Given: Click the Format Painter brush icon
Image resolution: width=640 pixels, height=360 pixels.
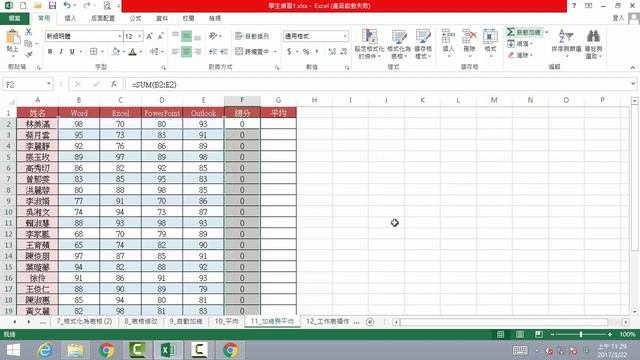Looking at the screenshot, I should 29,54.
